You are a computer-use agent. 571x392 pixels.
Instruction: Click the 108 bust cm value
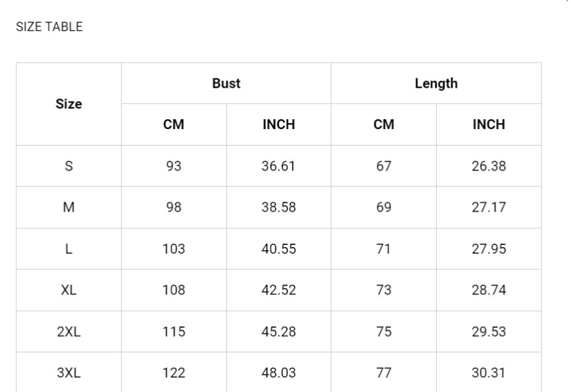click(174, 290)
